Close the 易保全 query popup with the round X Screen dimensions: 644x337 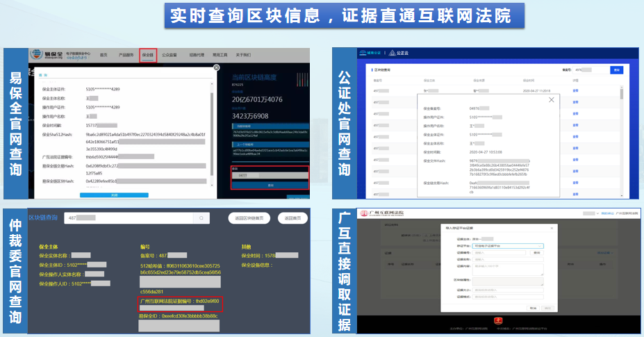pyautogui.click(x=216, y=67)
